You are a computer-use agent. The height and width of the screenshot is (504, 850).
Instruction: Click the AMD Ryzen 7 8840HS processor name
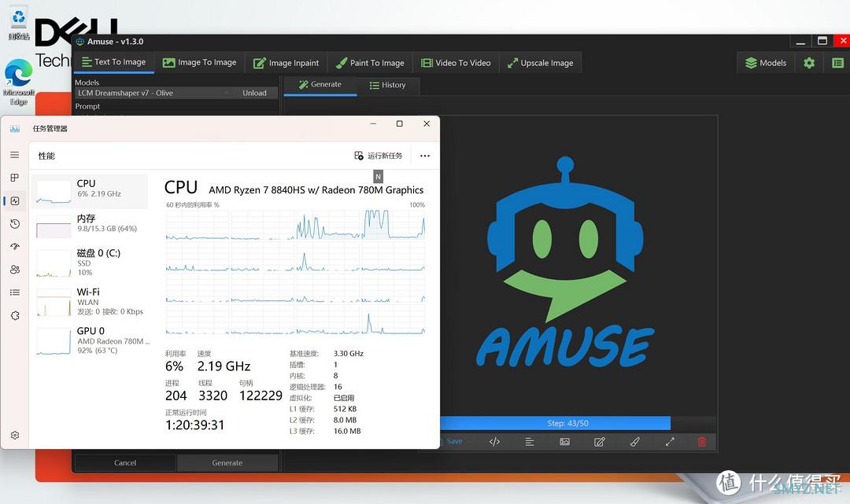(316, 190)
